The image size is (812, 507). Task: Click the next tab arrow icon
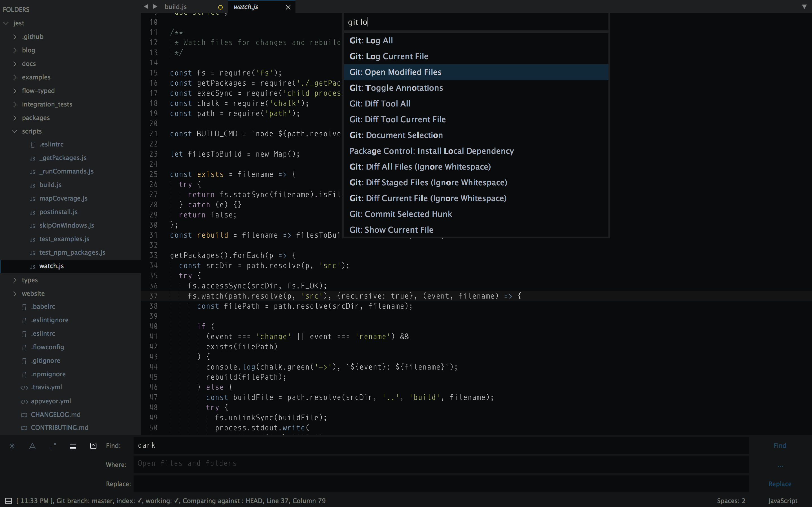point(155,6)
